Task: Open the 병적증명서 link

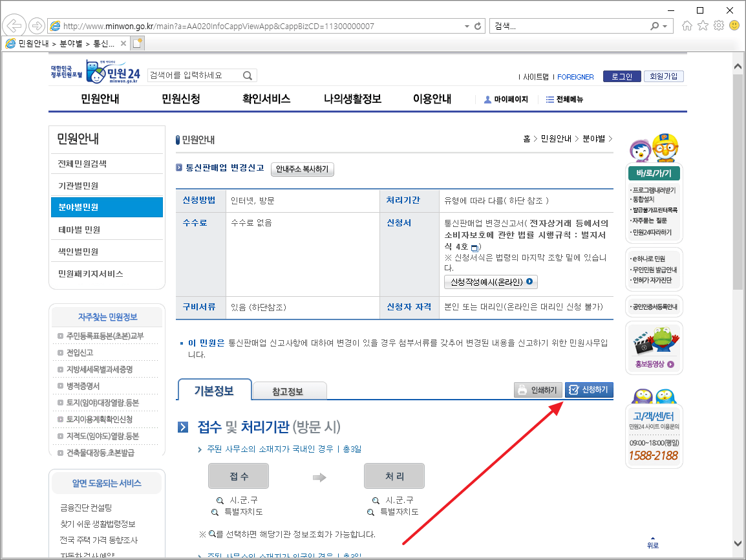Action: click(83, 386)
